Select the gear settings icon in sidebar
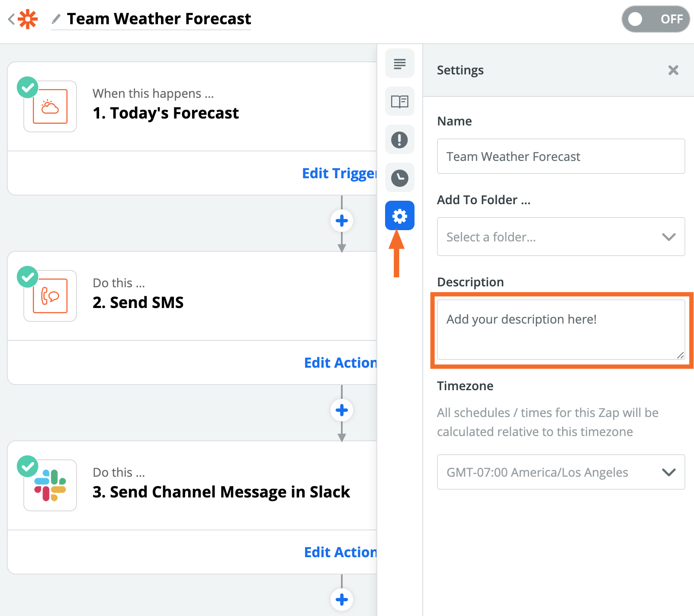This screenshot has height=616, width=694. click(x=399, y=215)
